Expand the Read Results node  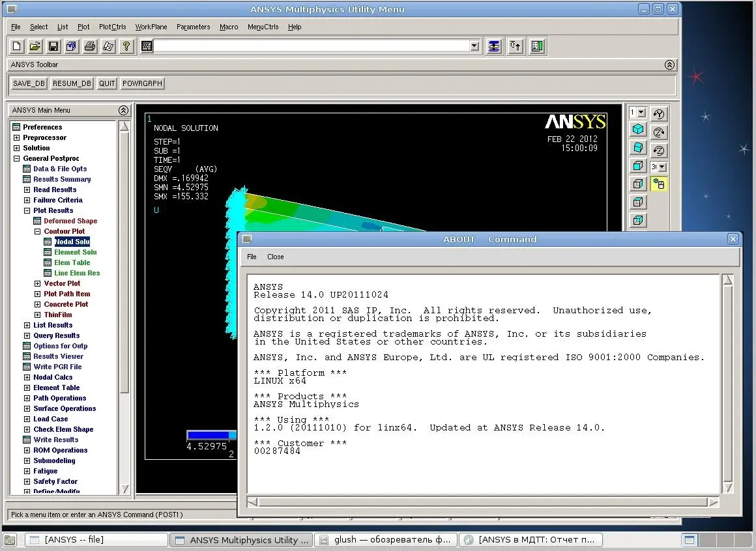(27, 190)
